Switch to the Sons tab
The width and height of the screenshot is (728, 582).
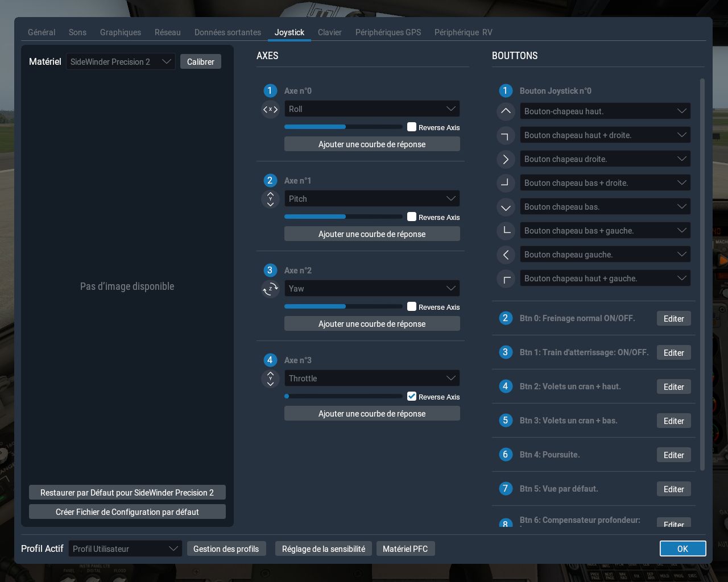[77, 32]
